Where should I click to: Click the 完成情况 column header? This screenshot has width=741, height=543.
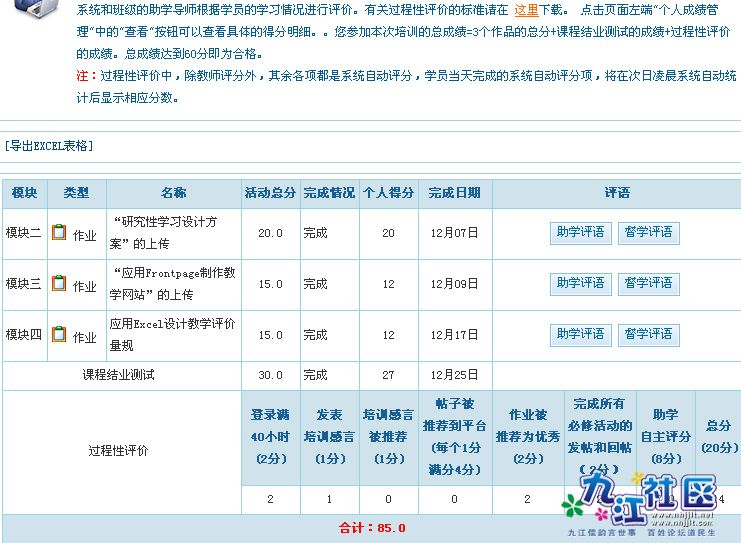(330, 193)
